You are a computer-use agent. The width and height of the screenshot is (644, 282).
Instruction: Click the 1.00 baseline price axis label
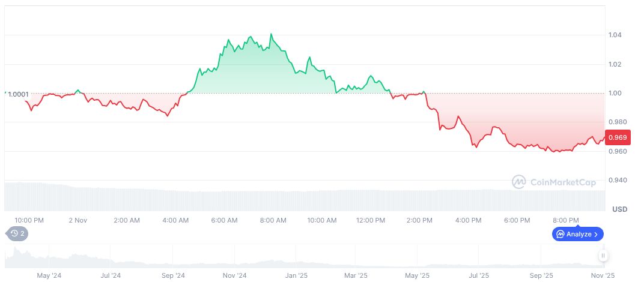[x=615, y=94]
